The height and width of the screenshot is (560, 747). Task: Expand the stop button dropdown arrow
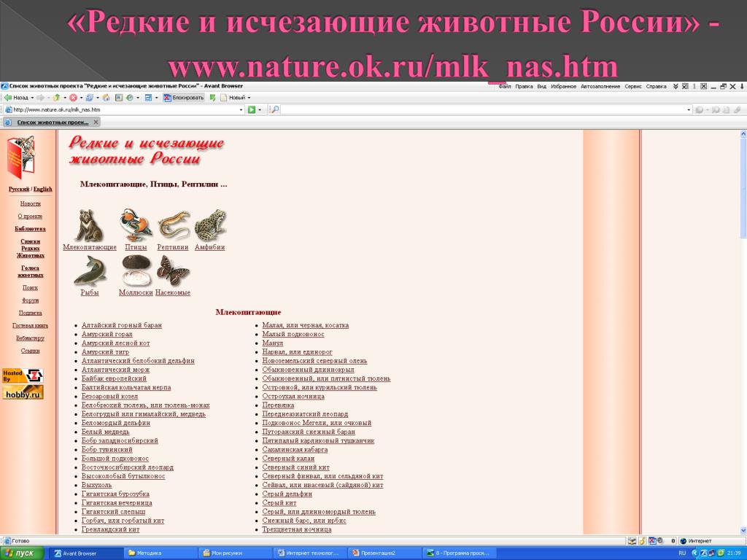(81, 98)
